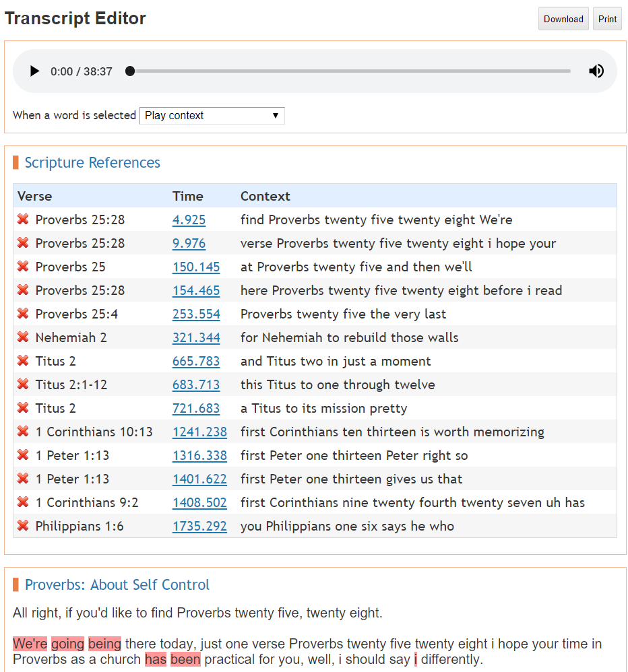628x672 pixels.
Task: Jump to timestamp 4.925
Action: point(189,220)
